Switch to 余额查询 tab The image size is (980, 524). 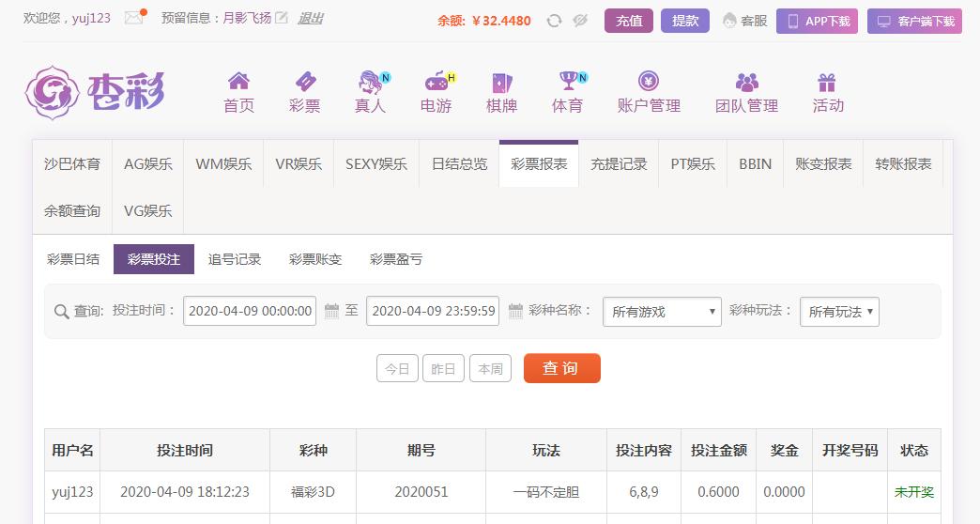coord(72,210)
